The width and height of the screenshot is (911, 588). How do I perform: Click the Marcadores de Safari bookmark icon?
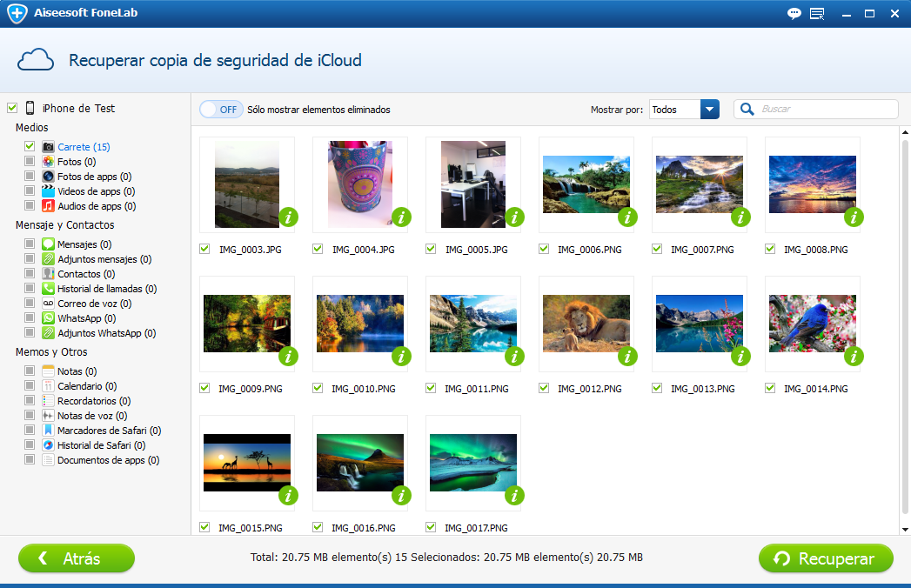[x=48, y=430]
